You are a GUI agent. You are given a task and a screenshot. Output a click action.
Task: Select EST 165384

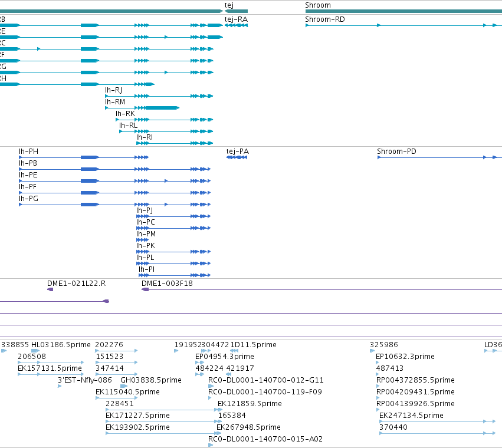point(232,416)
